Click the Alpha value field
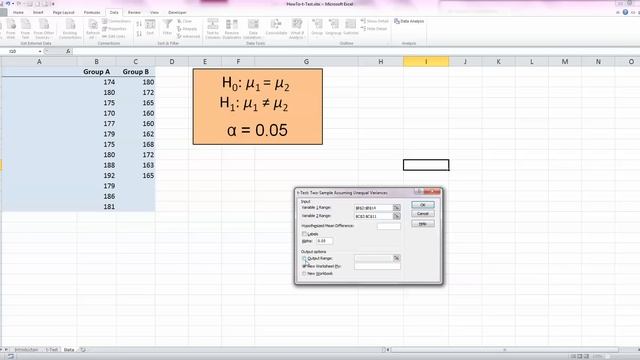 324,241
